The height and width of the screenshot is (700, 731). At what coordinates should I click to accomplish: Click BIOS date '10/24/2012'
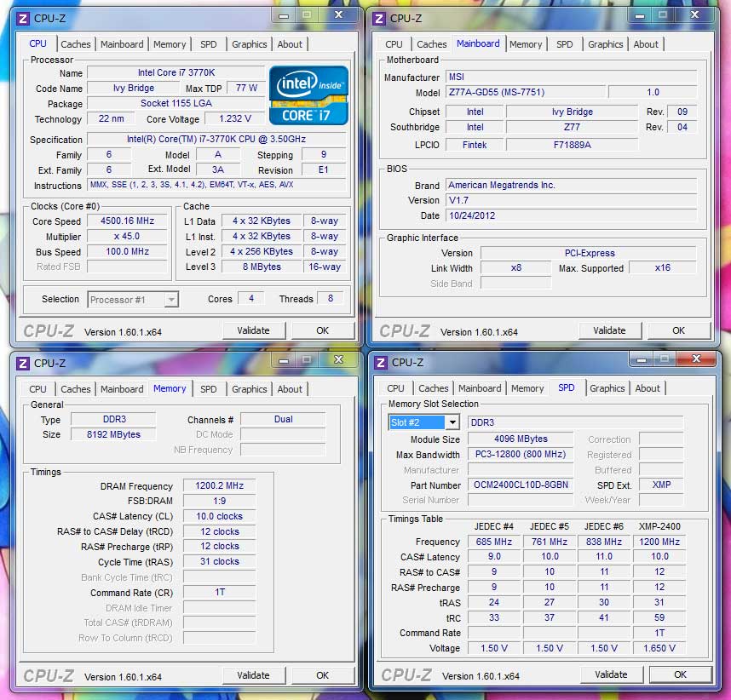coord(571,215)
